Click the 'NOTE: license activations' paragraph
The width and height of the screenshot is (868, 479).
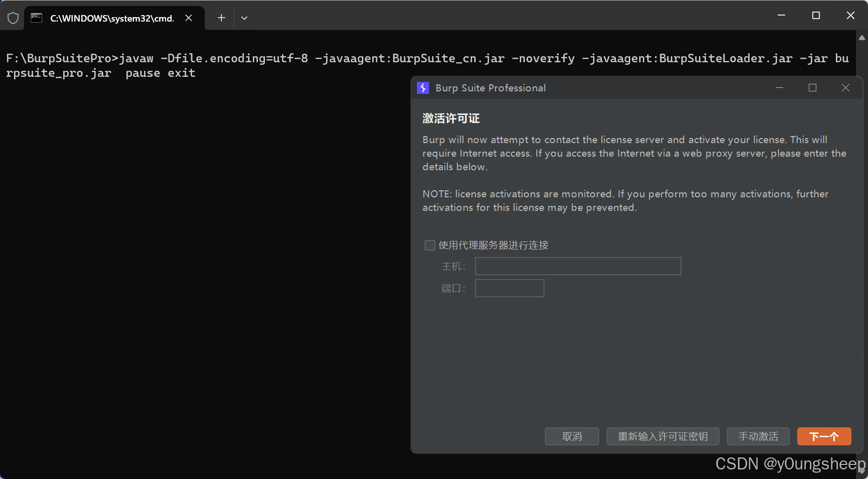click(x=626, y=201)
